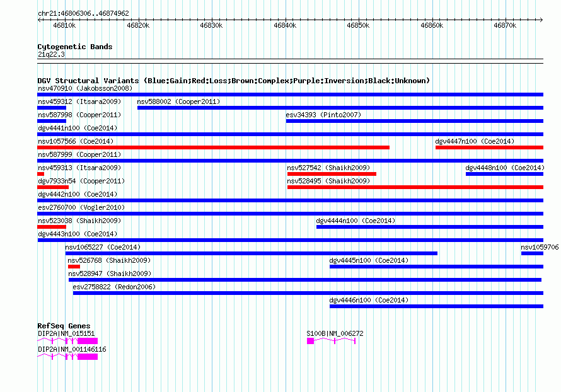Click the S100B gene exon-intron glyph
This screenshot has width=561, height=392.
(332, 341)
